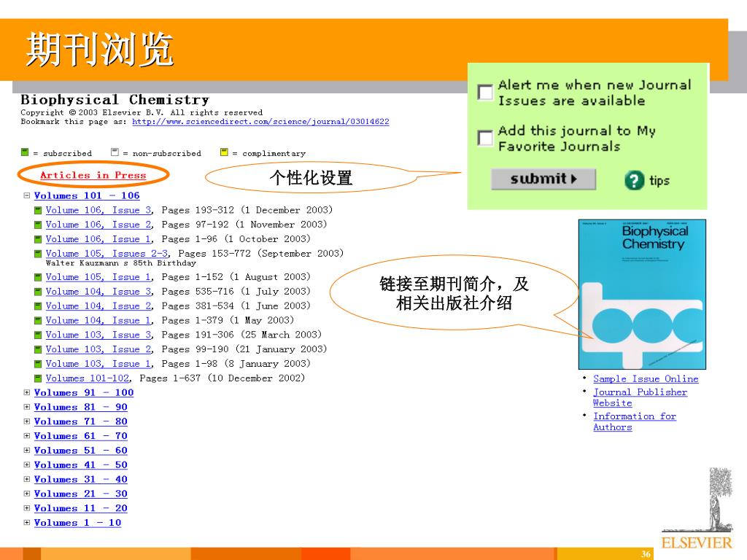
Task: Check 'Add this journal to My Favorite Journals'
Action: (485, 139)
